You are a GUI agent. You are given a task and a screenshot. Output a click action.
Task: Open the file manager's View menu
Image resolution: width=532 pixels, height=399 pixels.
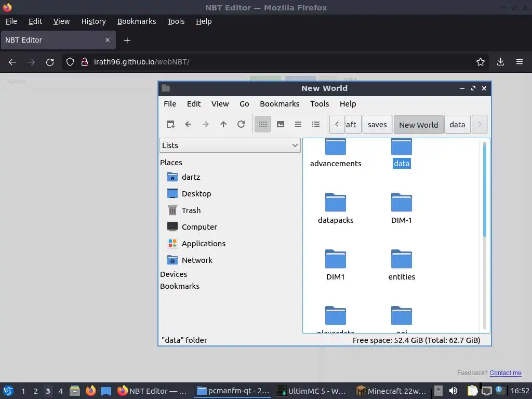[220, 104]
